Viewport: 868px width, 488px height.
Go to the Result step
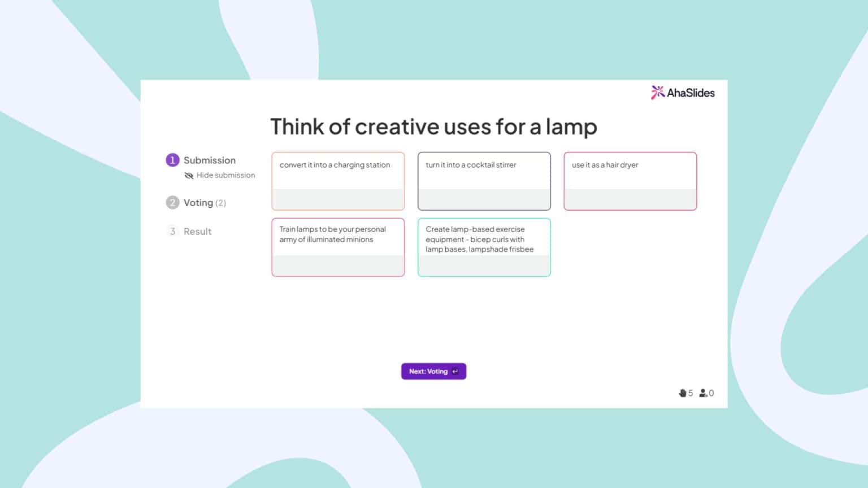(197, 231)
